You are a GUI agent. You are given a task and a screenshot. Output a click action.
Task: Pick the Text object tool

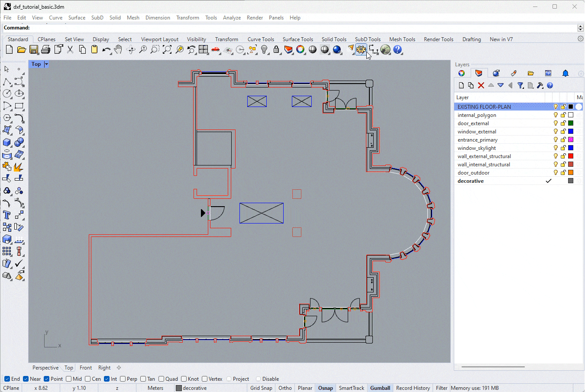tap(7, 215)
